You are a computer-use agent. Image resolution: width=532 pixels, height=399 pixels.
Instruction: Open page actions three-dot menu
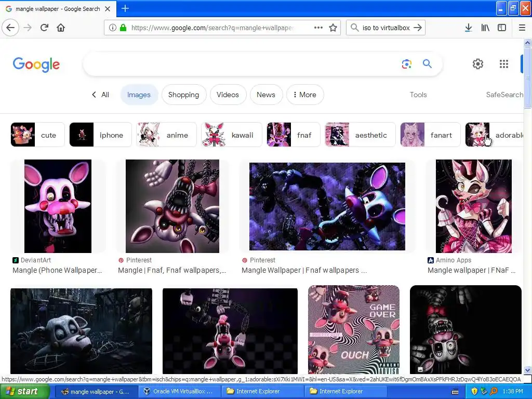(x=318, y=28)
